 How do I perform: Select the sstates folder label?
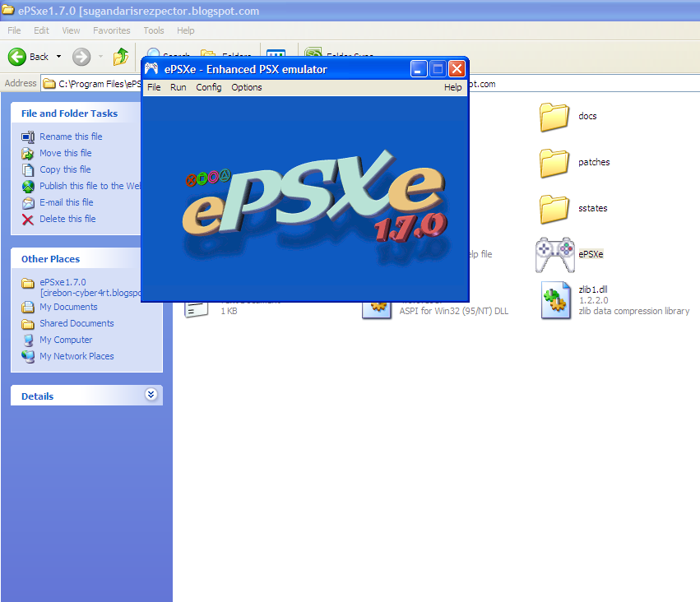(x=593, y=208)
